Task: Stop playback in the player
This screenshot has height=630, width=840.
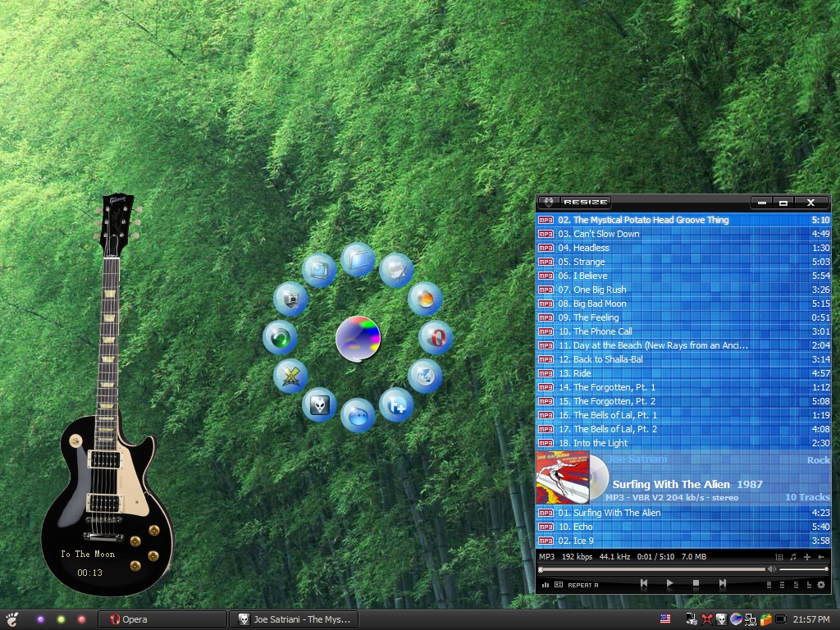Action: coord(696,583)
